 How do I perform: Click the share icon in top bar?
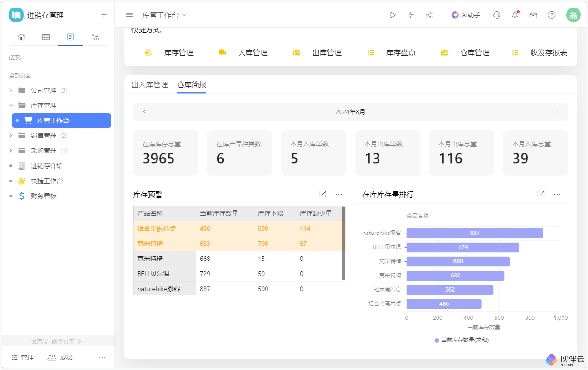point(429,15)
